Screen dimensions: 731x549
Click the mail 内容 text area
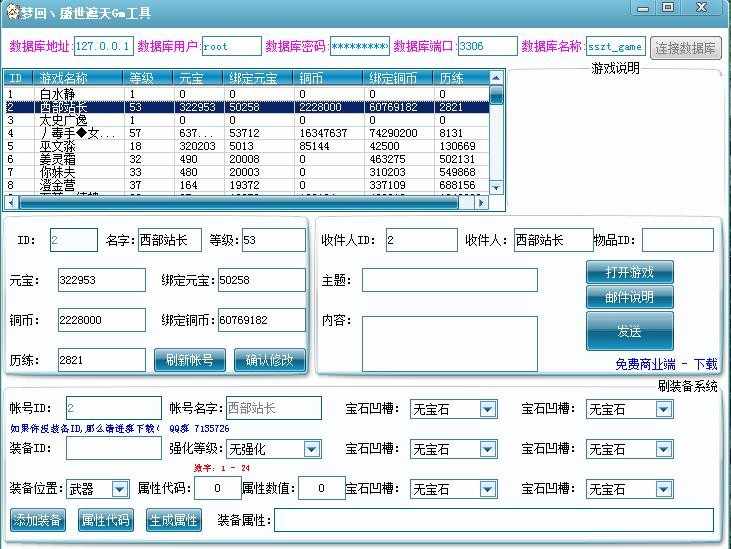(450, 344)
